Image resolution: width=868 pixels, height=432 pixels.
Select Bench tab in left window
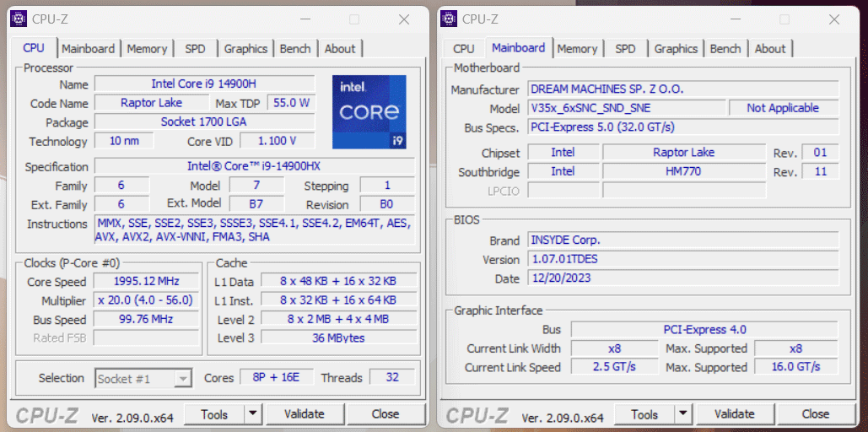pyautogui.click(x=295, y=49)
